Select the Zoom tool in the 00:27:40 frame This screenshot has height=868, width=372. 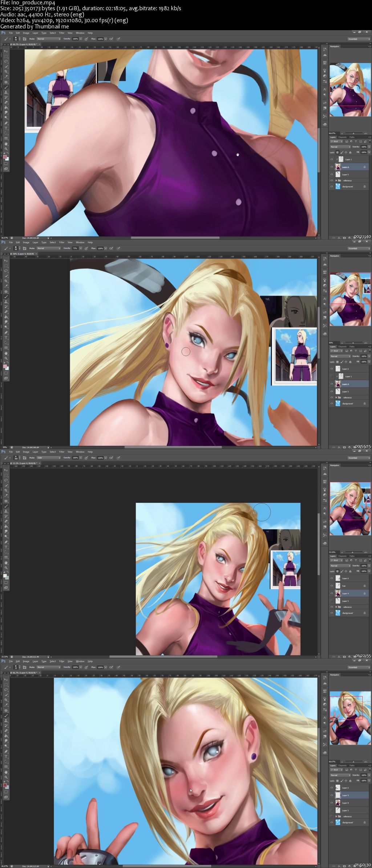coord(6,149)
